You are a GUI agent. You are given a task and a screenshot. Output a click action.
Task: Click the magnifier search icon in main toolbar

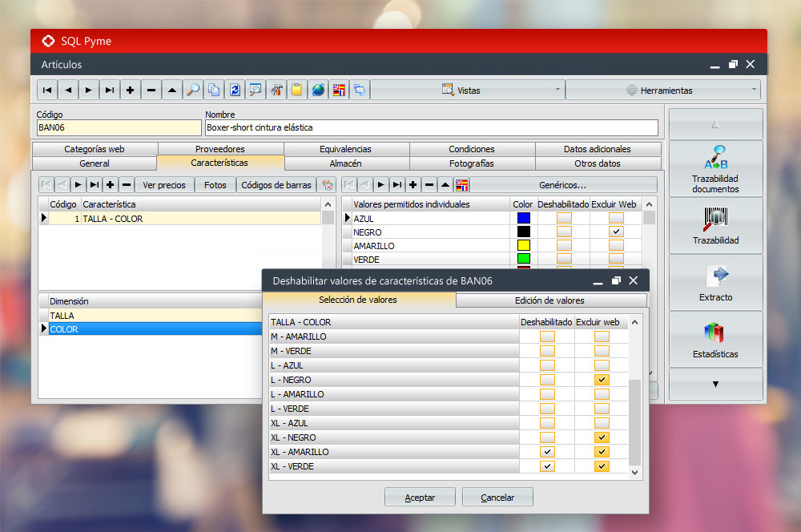coord(193,91)
